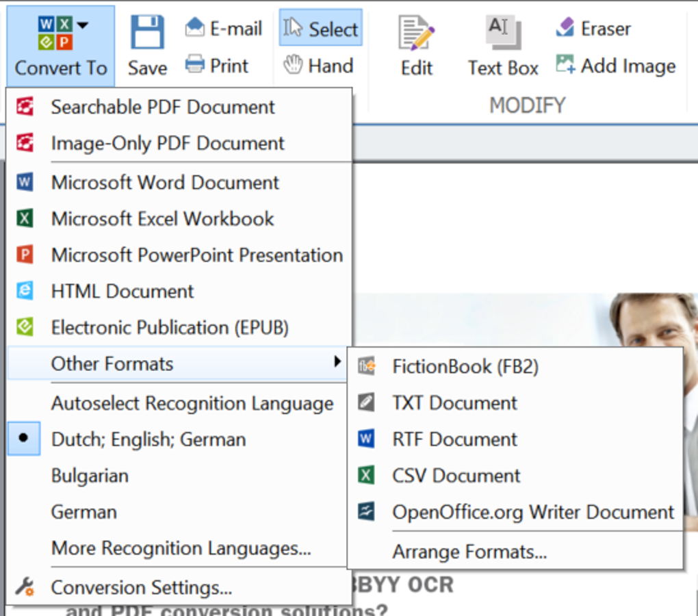The width and height of the screenshot is (698, 616).
Task: Open More Recognition Languages dialog
Action: click(x=181, y=548)
